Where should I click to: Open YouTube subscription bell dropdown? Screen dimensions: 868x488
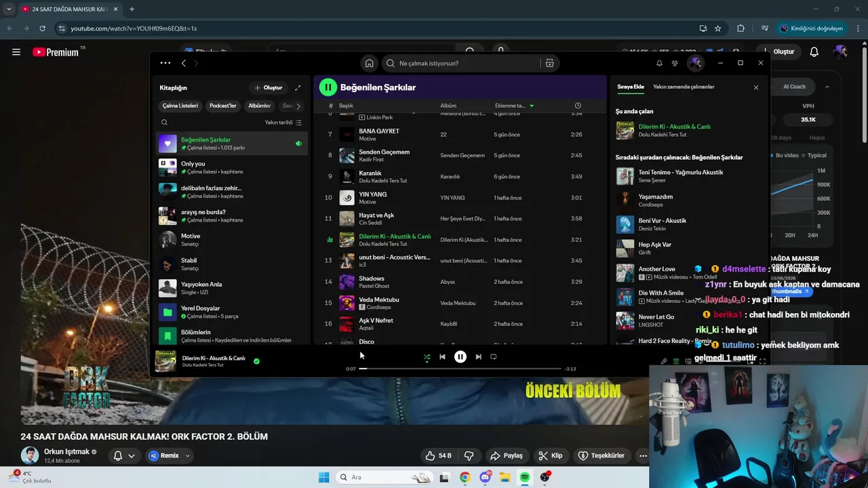click(124, 455)
